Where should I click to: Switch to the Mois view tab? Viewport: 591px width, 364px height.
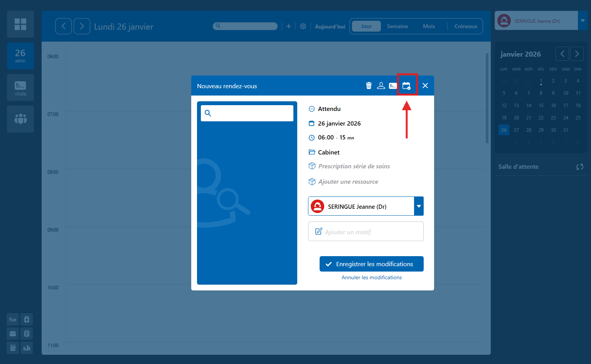[x=429, y=26]
